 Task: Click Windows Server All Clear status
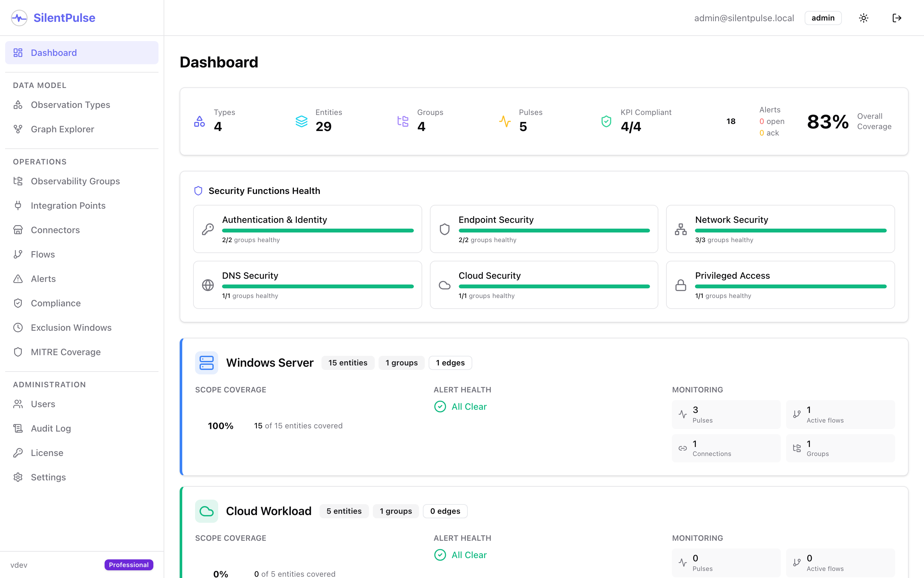[460, 407]
